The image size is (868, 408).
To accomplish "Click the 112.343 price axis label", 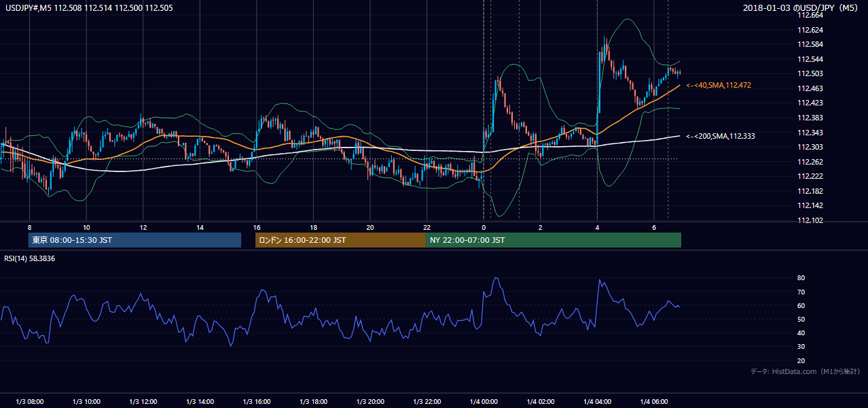I will 810,133.
